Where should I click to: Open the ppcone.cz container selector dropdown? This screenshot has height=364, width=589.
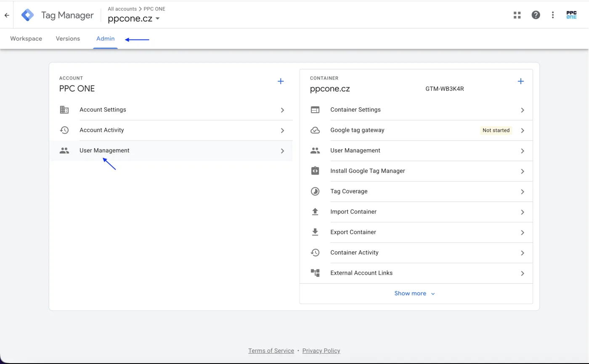[134, 19]
